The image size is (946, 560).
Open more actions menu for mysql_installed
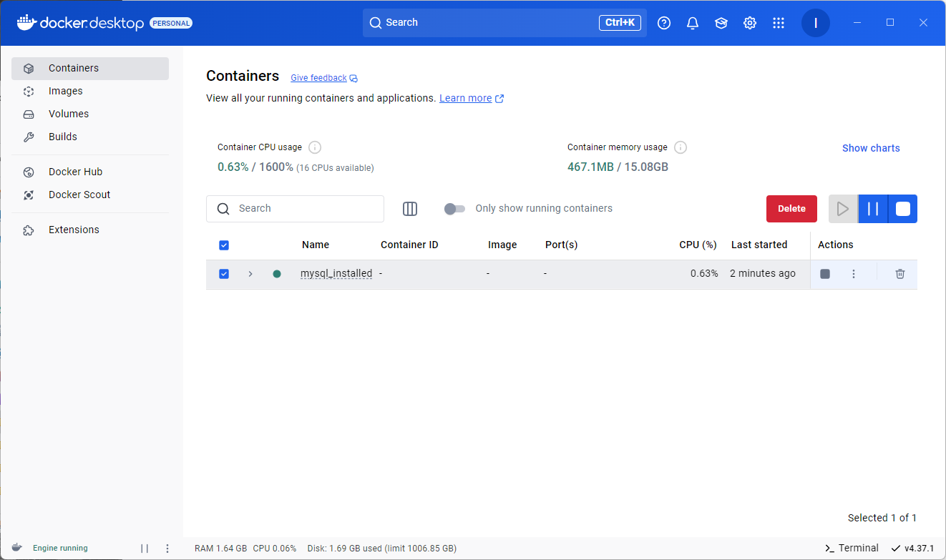pyautogui.click(x=854, y=274)
